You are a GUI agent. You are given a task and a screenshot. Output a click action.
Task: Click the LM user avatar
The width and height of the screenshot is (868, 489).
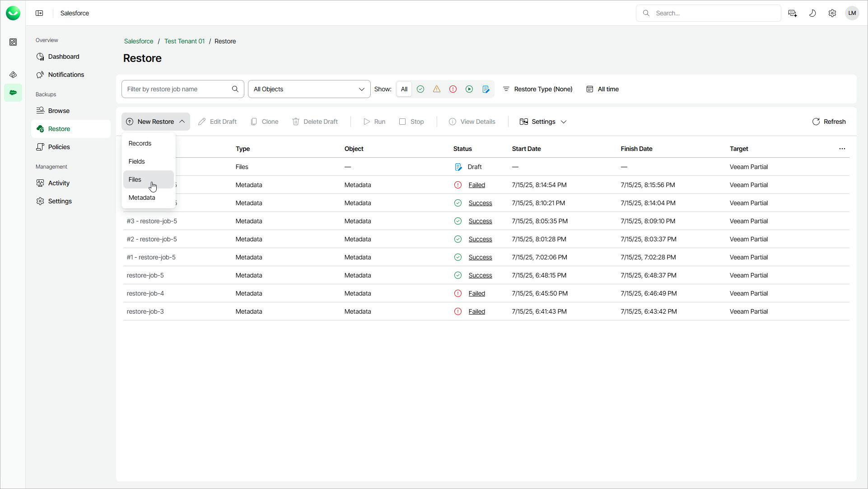tap(852, 13)
